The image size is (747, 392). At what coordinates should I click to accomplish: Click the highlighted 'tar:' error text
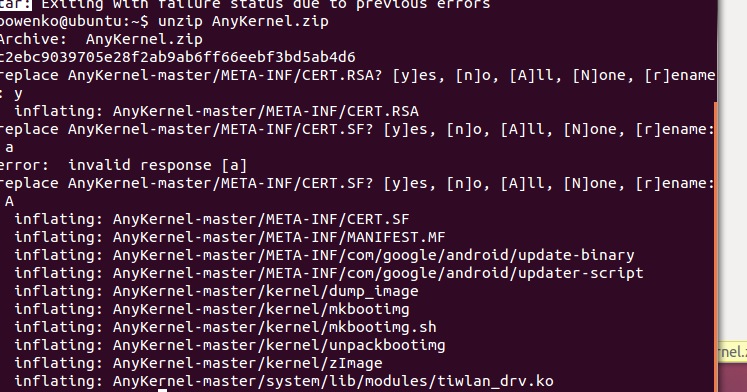click(x=16, y=5)
